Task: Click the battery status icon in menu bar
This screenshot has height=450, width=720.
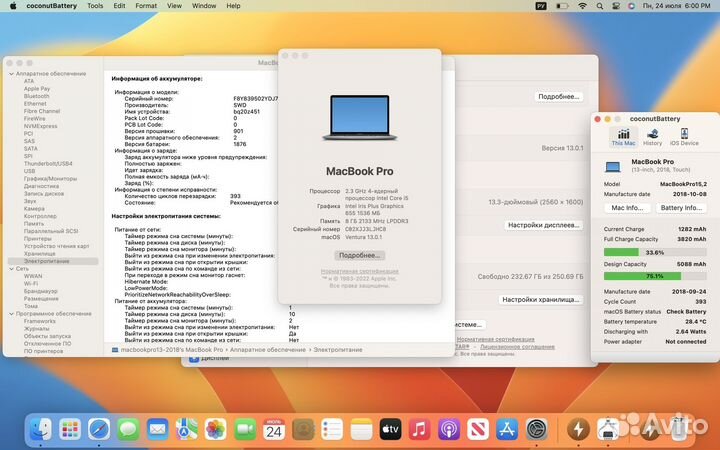Action: (562, 6)
